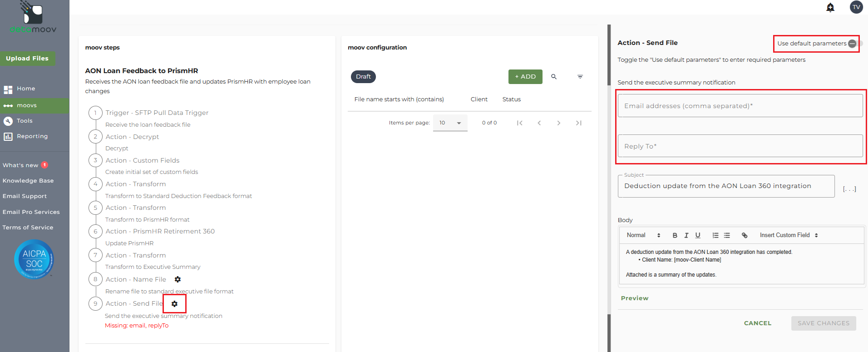Screen dimensions: 868x352
Task: Click the Email Pro Services link
Action: (x=31, y=212)
